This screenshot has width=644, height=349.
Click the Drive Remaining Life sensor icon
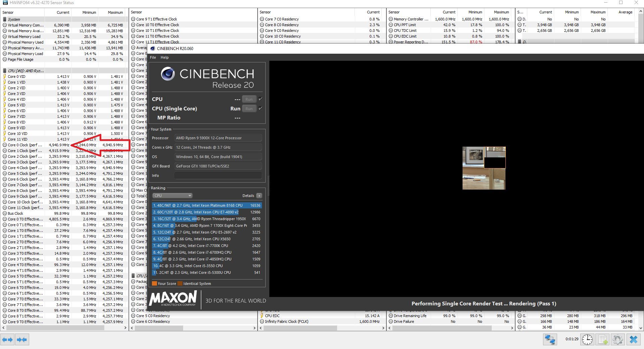(x=391, y=316)
